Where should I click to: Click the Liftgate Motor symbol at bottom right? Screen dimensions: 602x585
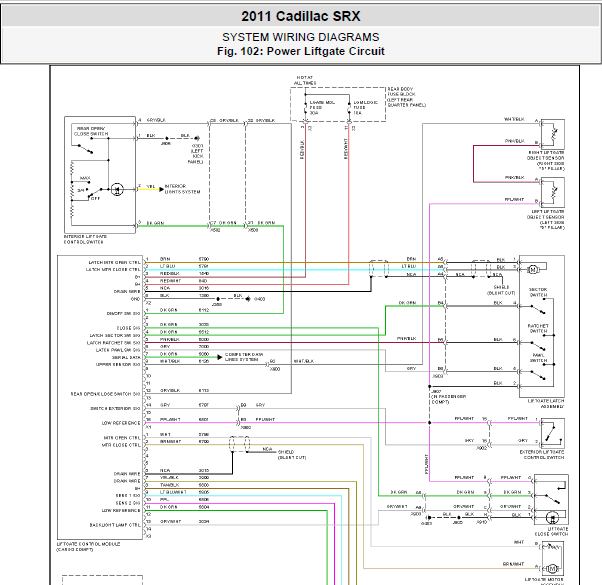pyautogui.click(x=552, y=568)
